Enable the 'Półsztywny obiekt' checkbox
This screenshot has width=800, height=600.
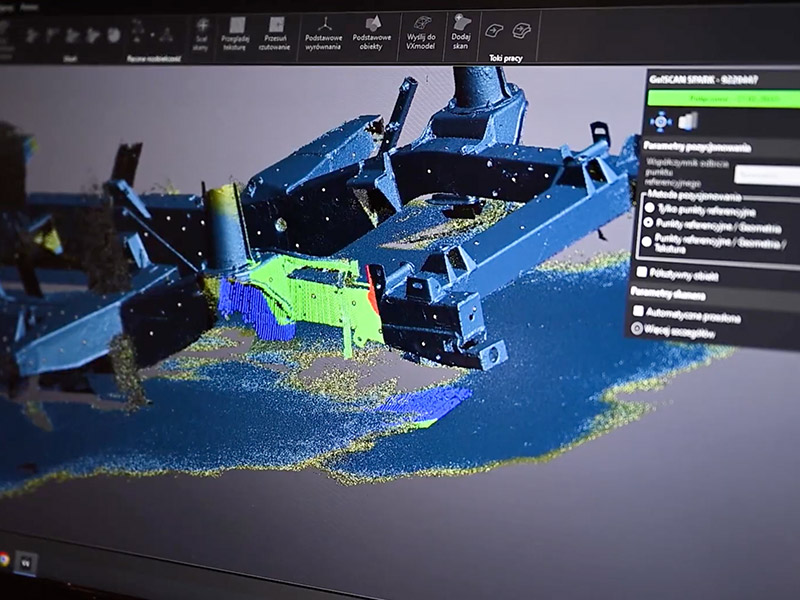641,271
